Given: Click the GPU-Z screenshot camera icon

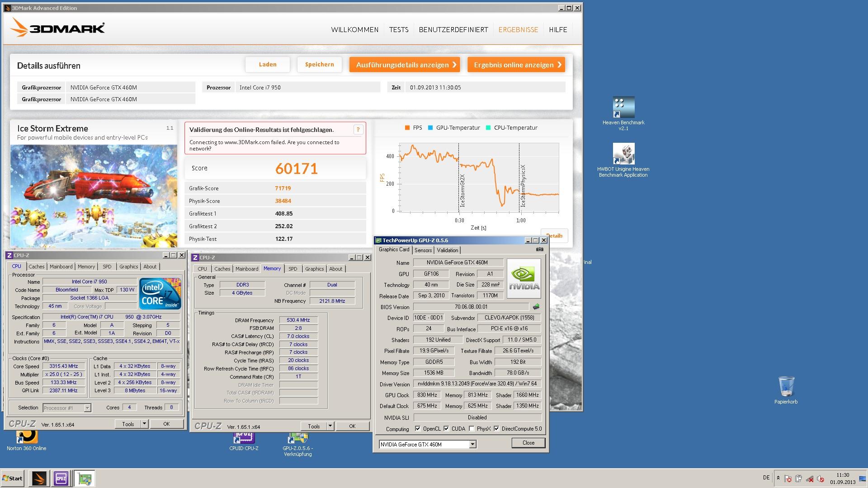Looking at the screenshot, I should tap(539, 249).
